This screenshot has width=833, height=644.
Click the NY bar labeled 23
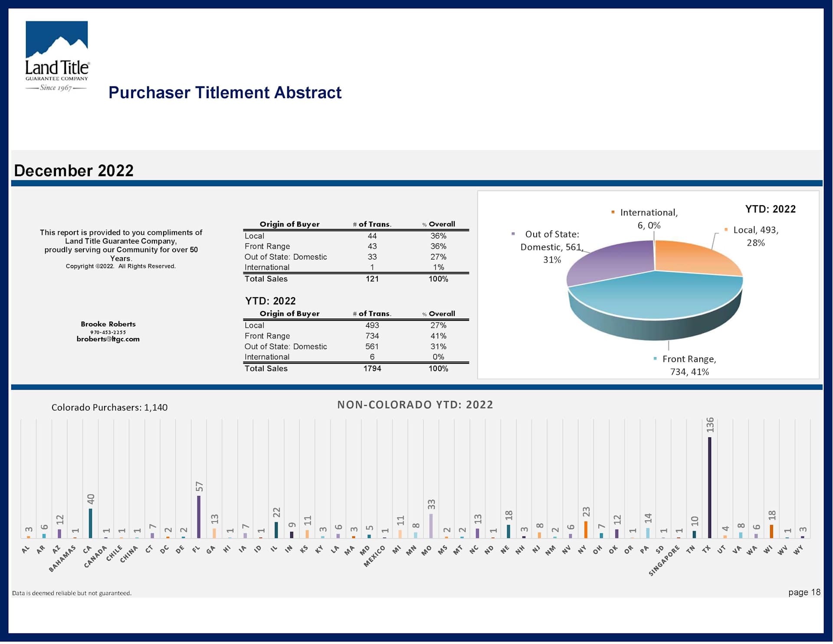tap(586, 529)
